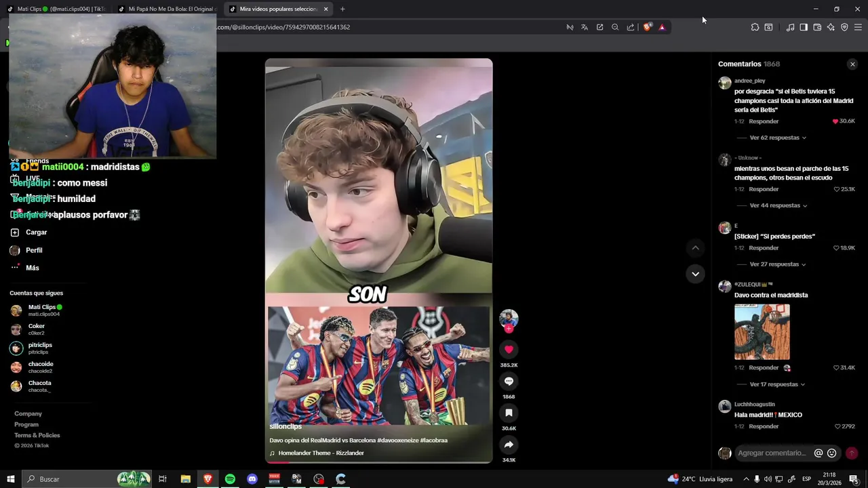This screenshot has width=868, height=488.
Task: Open File Explorer from the taskbar
Action: (185, 479)
